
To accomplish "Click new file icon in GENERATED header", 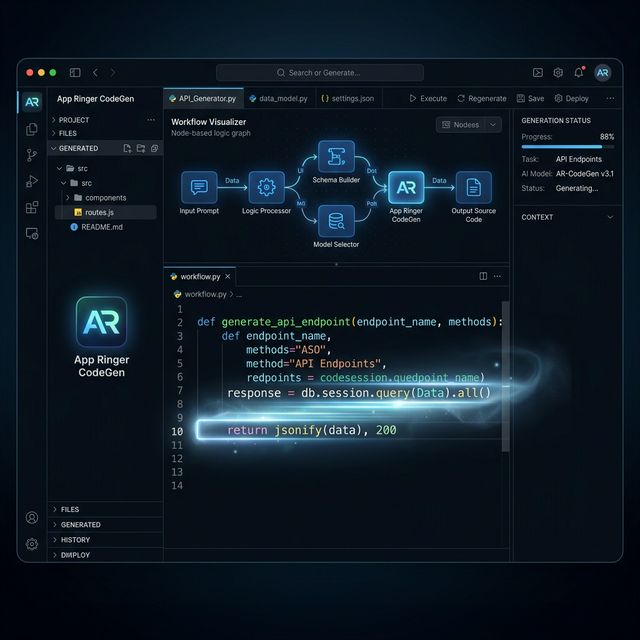I will click(x=127, y=149).
